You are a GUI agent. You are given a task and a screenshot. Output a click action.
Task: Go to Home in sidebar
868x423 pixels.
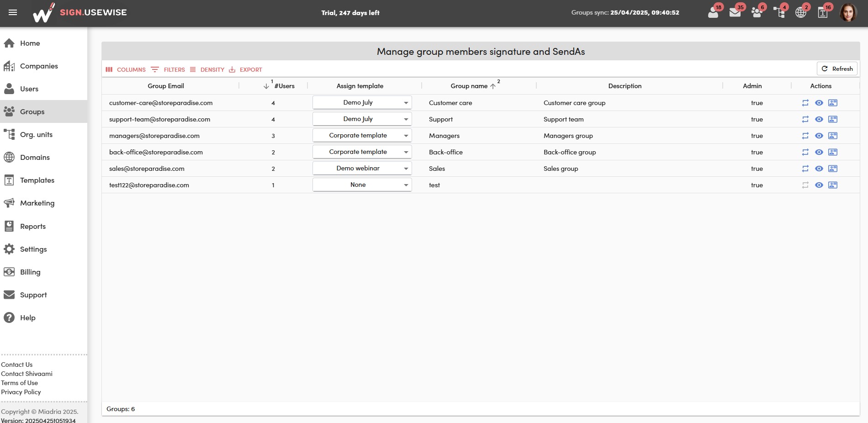click(x=43, y=43)
